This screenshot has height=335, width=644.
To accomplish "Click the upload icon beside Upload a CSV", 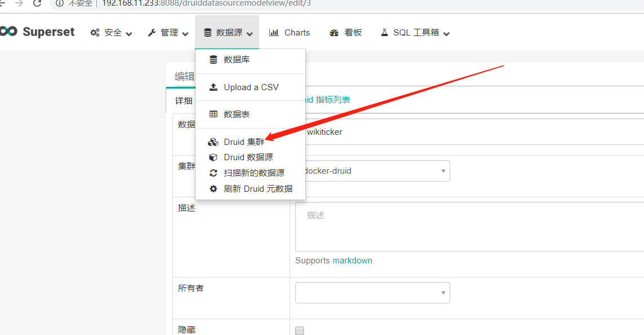I will pyautogui.click(x=213, y=87).
